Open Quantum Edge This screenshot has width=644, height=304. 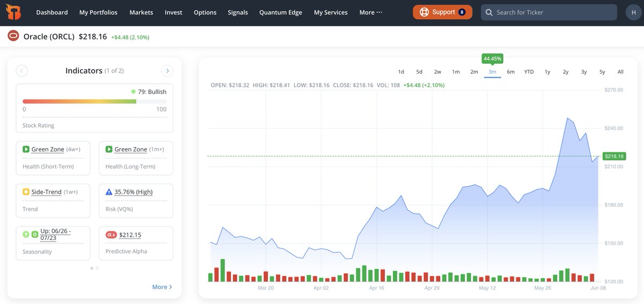click(281, 12)
